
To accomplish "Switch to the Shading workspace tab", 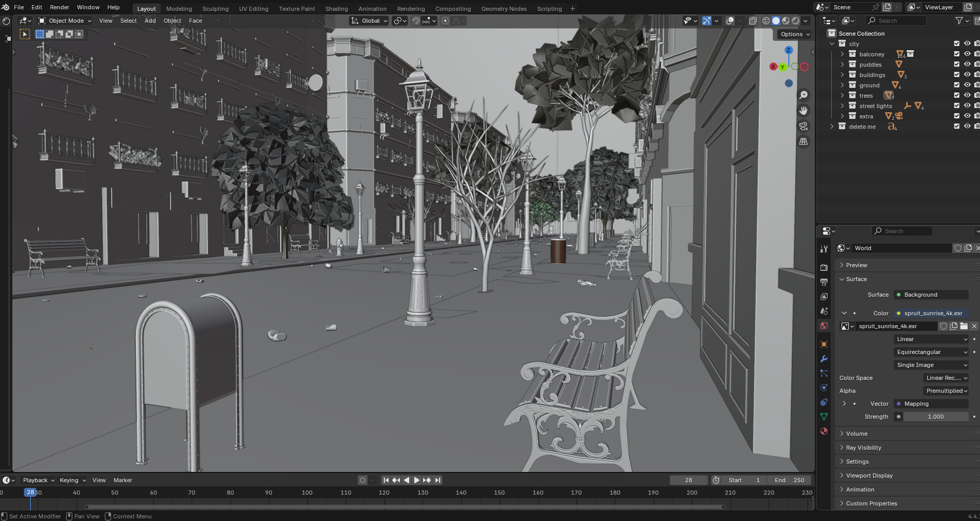I will point(336,9).
